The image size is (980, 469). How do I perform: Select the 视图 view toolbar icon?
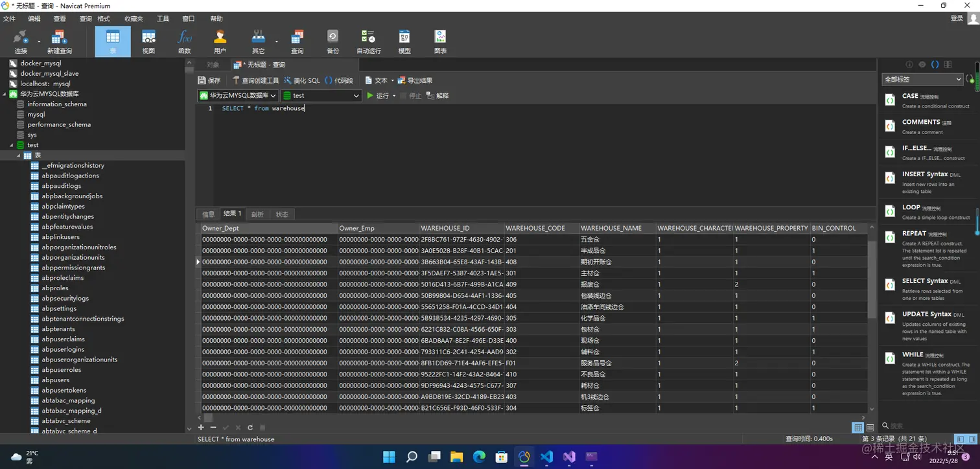click(x=148, y=41)
